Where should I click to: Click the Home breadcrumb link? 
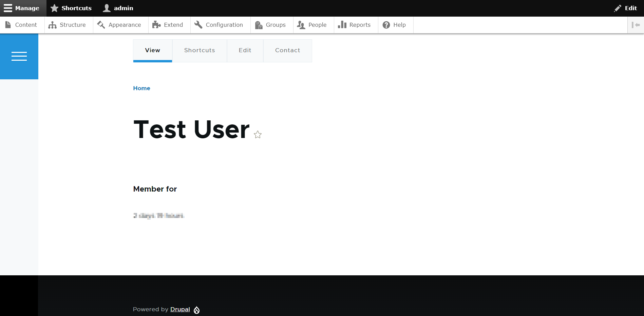[141, 88]
